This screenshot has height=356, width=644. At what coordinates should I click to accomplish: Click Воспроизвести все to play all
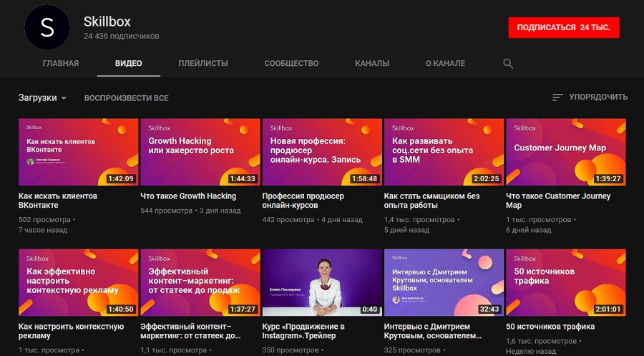coord(127,98)
